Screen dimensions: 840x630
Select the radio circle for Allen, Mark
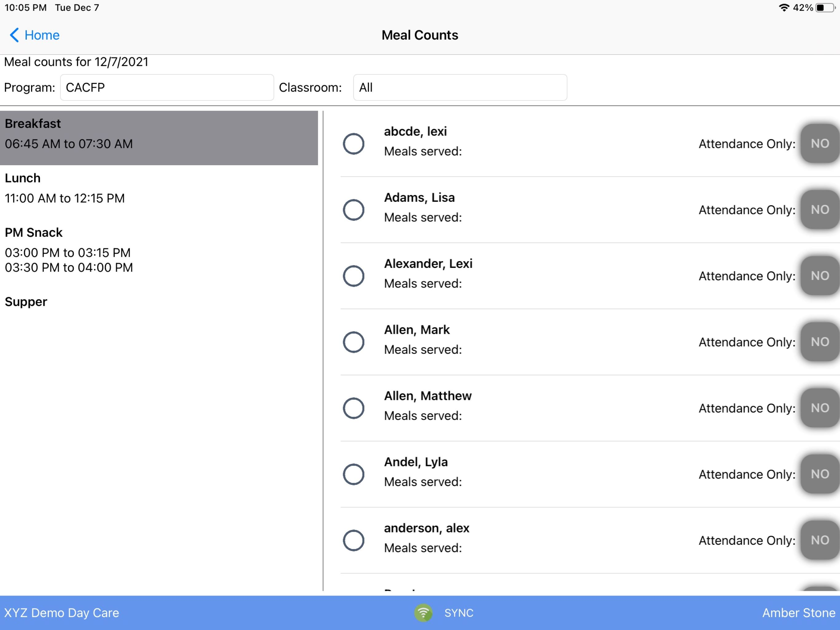point(354,342)
